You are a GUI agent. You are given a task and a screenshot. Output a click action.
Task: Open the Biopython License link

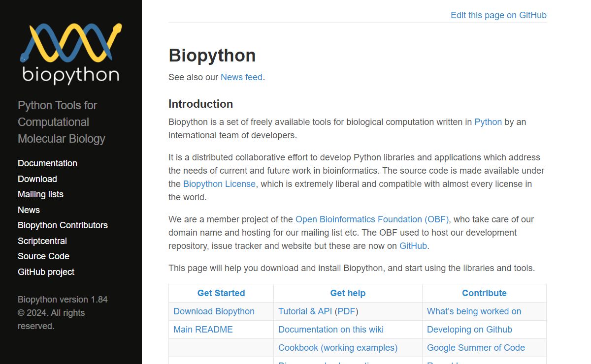pyautogui.click(x=219, y=184)
